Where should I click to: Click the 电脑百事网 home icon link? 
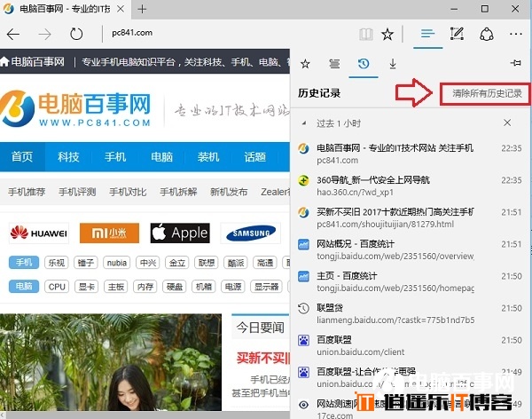coord(32,62)
